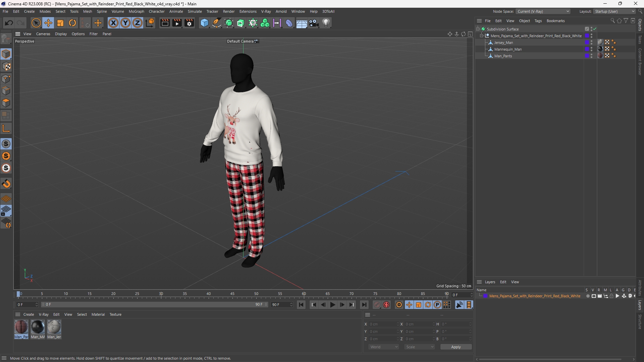
Task: Toggle layer visibility eye icon
Action: tap(594, 296)
